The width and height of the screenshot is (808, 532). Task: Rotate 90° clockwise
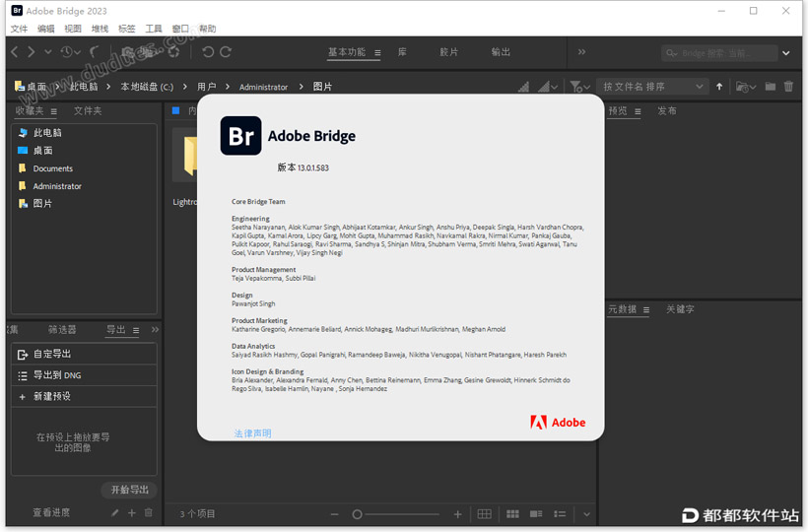[226, 52]
